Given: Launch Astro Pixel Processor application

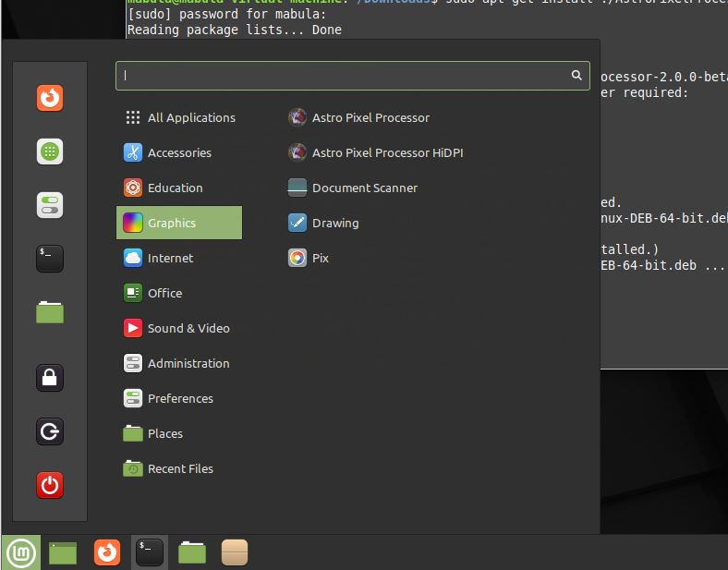Looking at the screenshot, I should 358,117.
